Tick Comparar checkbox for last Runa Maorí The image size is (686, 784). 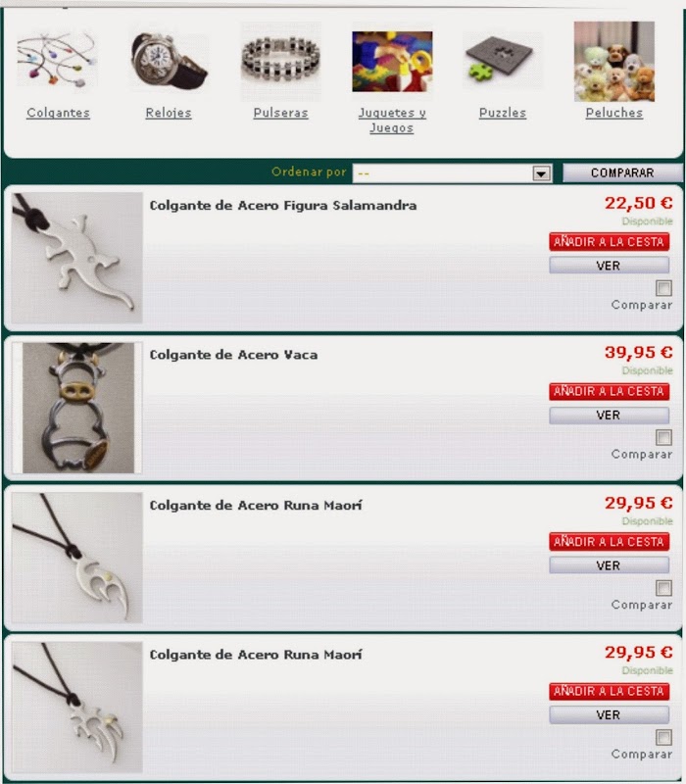664,738
